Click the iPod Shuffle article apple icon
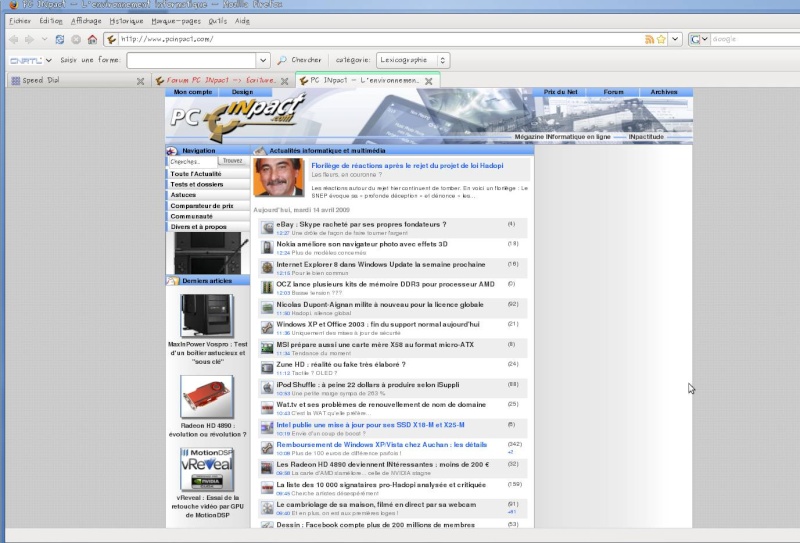The width and height of the screenshot is (800, 543). 267,388
